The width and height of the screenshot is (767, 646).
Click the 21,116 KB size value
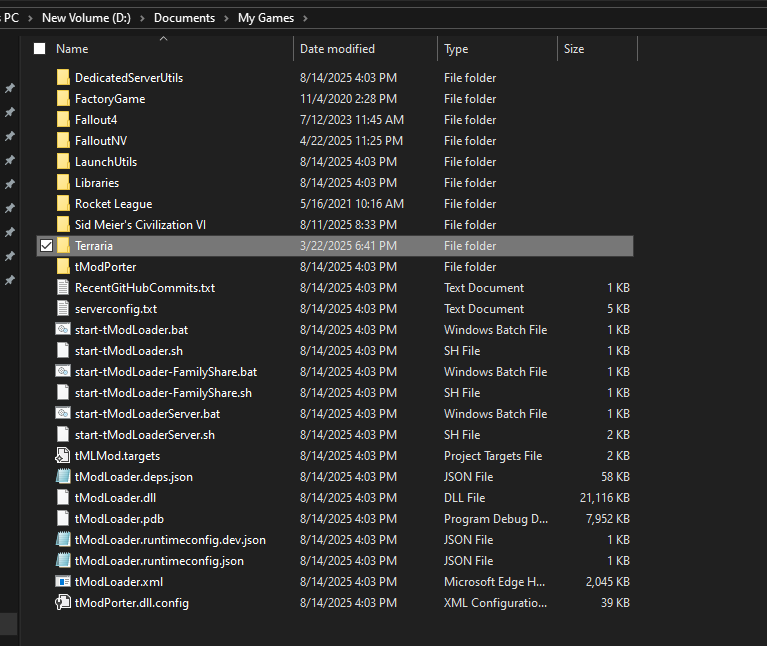click(605, 497)
